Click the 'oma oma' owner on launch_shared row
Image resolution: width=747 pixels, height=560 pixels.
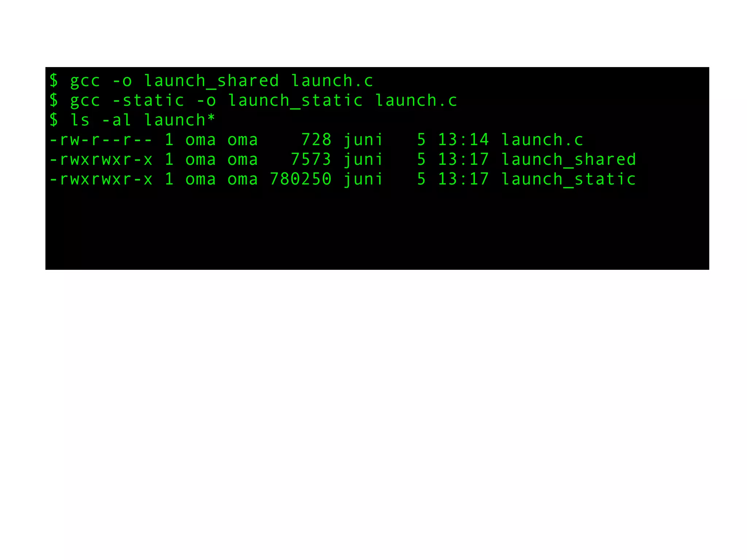coord(221,160)
